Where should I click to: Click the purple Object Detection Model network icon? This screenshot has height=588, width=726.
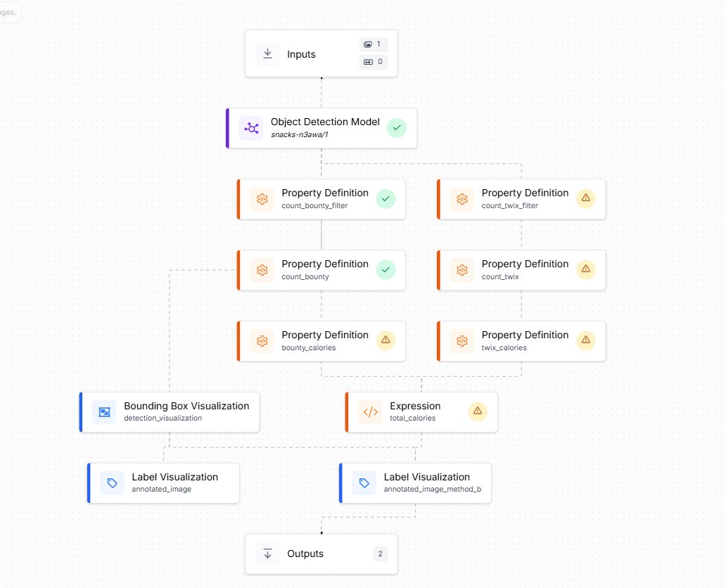pos(251,128)
